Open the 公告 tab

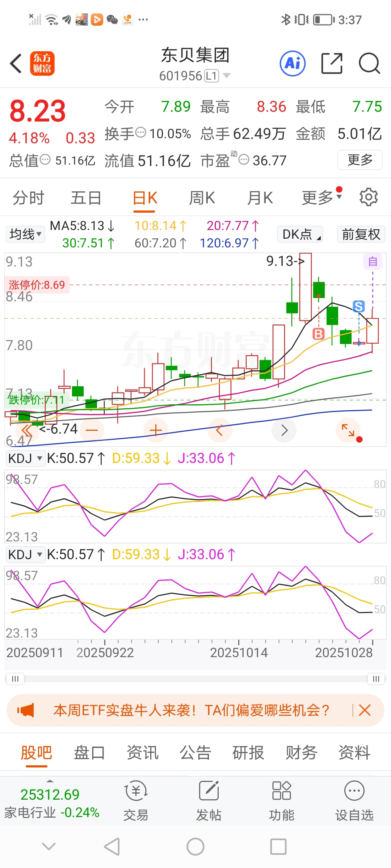[195, 753]
